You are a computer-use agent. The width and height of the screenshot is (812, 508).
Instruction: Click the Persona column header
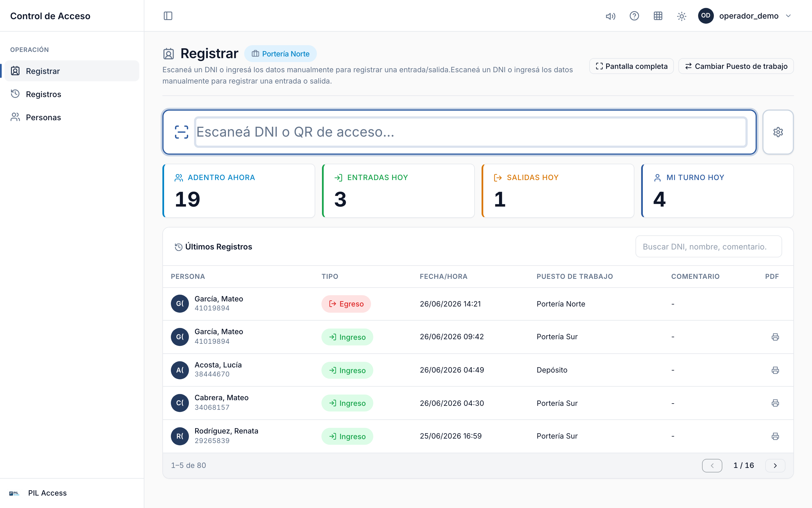tap(188, 277)
